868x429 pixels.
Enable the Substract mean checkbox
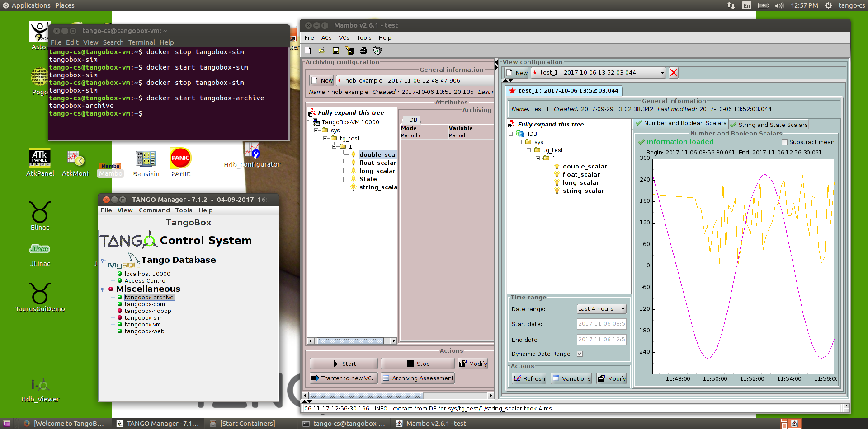pyautogui.click(x=784, y=142)
